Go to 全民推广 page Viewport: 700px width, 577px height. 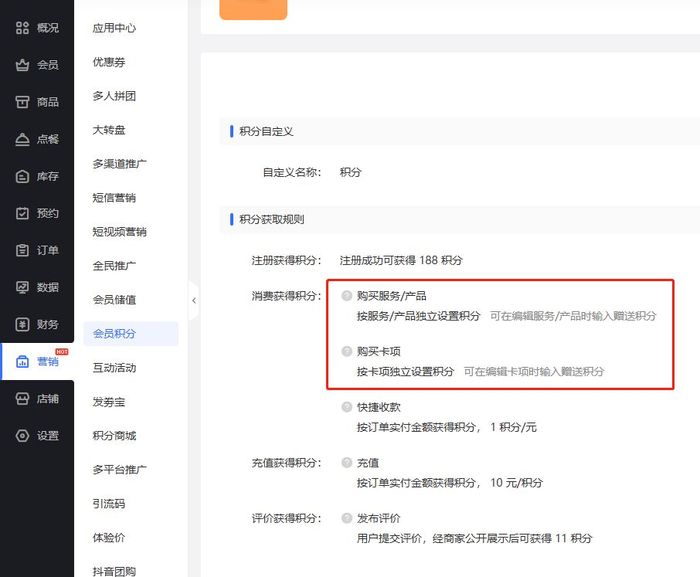(x=114, y=266)
